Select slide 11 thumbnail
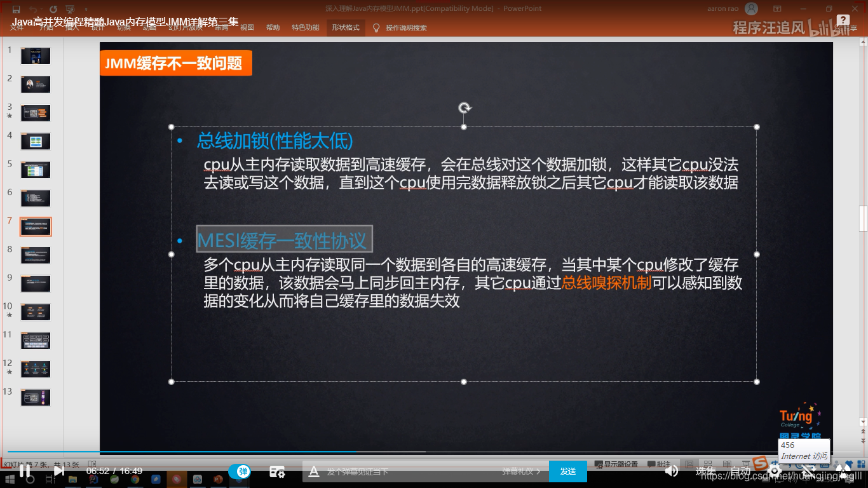 [36, 341]
